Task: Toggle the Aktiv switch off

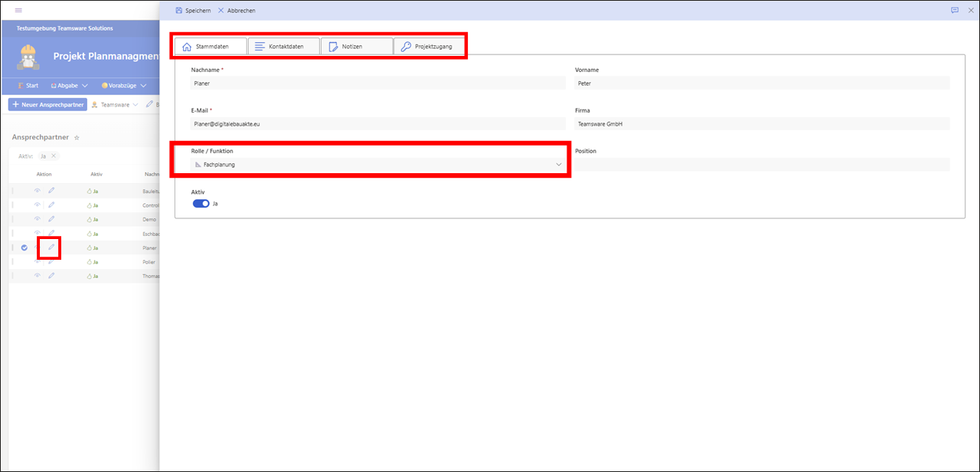Action: 201,204
